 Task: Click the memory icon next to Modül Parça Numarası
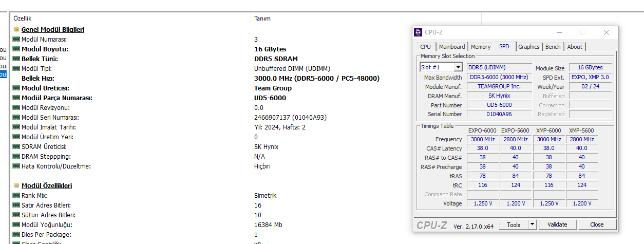(x=16, y=98)
